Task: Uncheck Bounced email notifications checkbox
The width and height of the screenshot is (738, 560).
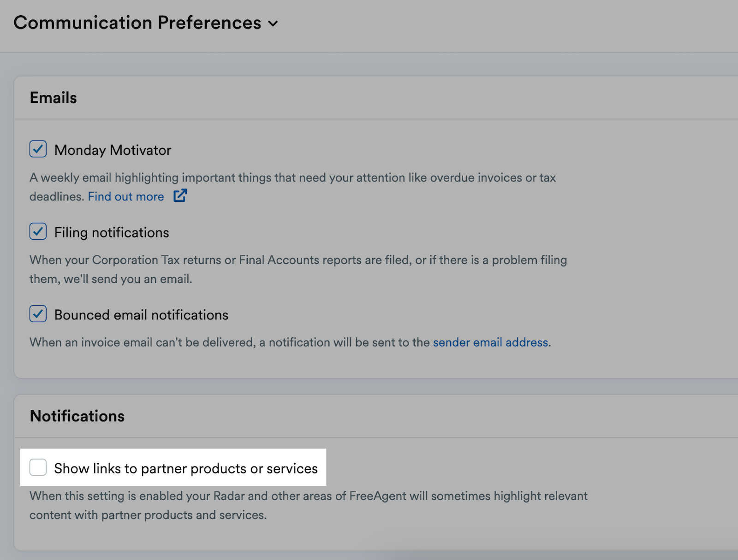Action: (38, 314)
